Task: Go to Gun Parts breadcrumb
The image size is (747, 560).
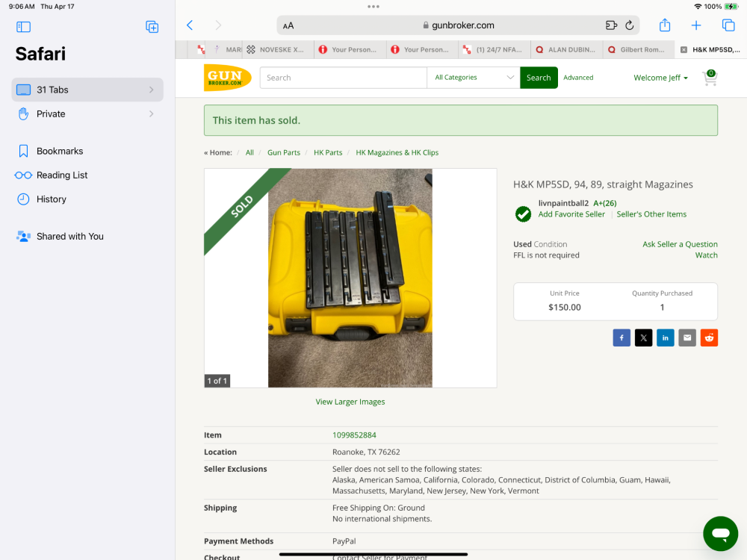Action: [x=284, y=152]
